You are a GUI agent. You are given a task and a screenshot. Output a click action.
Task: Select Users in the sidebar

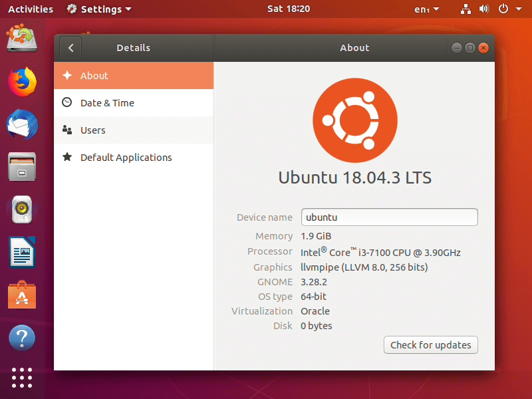[134, 130]
